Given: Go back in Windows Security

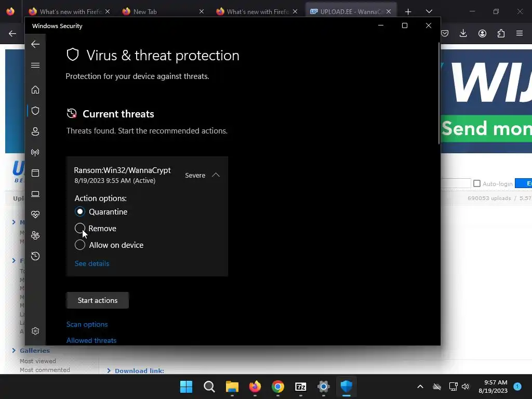Looking at the screenshot, I should tap(35, 44).
